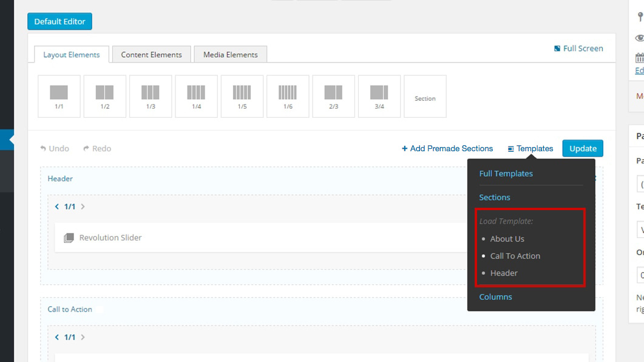Enter Full Screen mode
The height and width of the screenshot is (362, 644).
pyautogui.click(x=578, y=49)
